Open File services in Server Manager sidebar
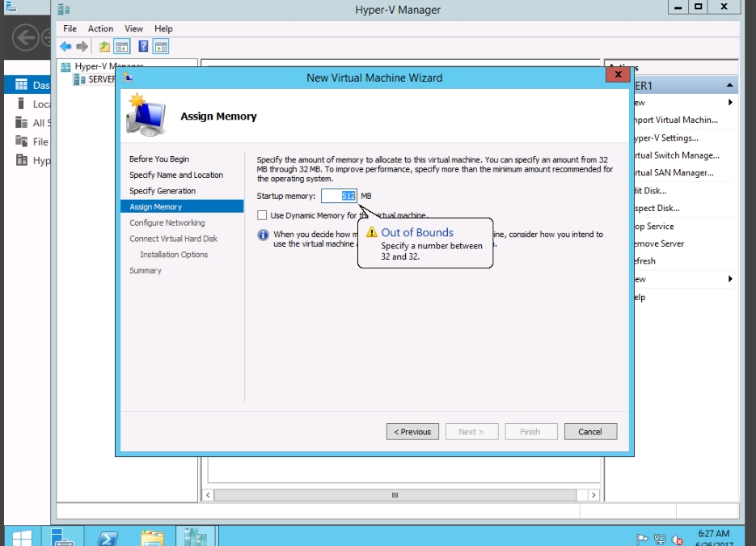Screen dimensions: 756x546 click(32, 142)
